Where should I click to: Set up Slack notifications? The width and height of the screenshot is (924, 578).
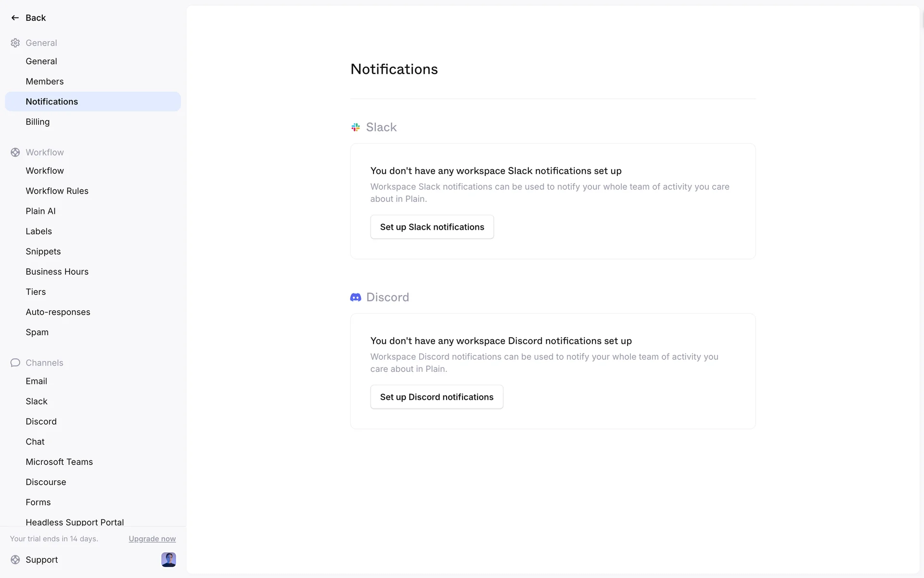(432, 227)
